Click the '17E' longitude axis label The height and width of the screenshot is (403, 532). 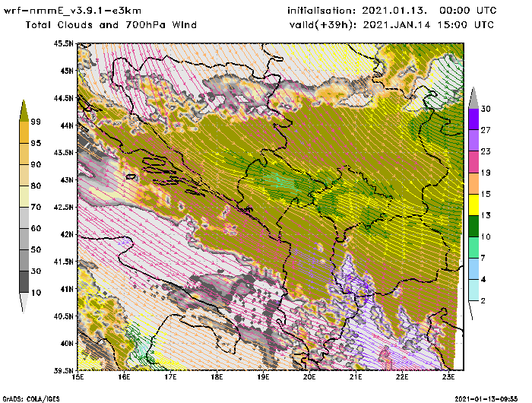click(171, 377)
